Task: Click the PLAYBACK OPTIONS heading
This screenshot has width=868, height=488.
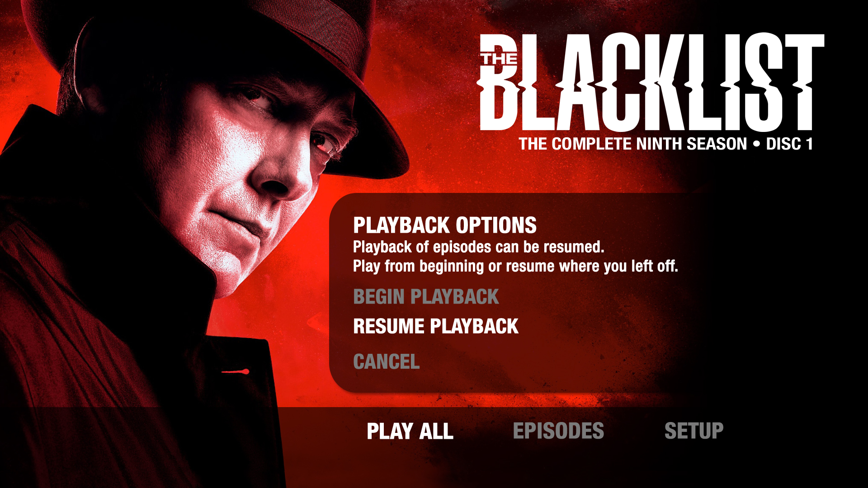Action: coord(445,225)
